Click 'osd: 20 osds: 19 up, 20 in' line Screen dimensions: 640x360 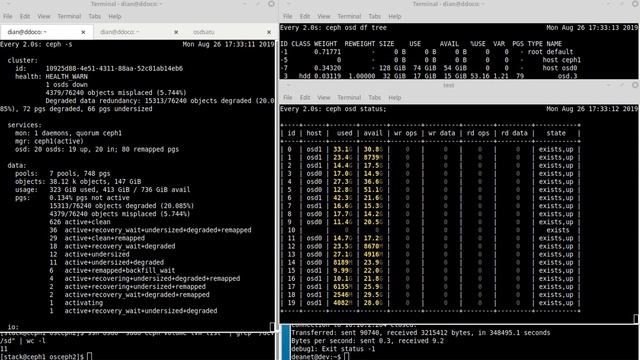pos(97,149)
